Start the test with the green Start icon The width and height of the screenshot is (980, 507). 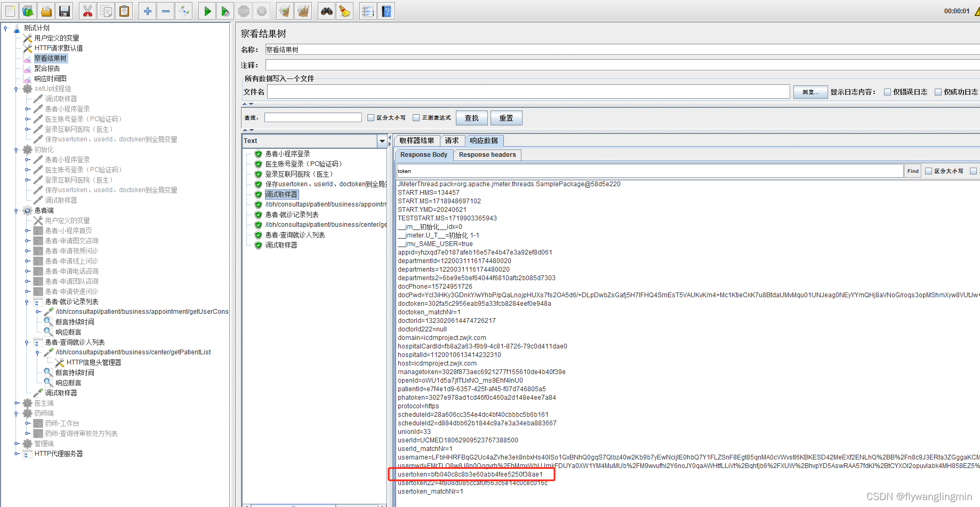point(207,11)
